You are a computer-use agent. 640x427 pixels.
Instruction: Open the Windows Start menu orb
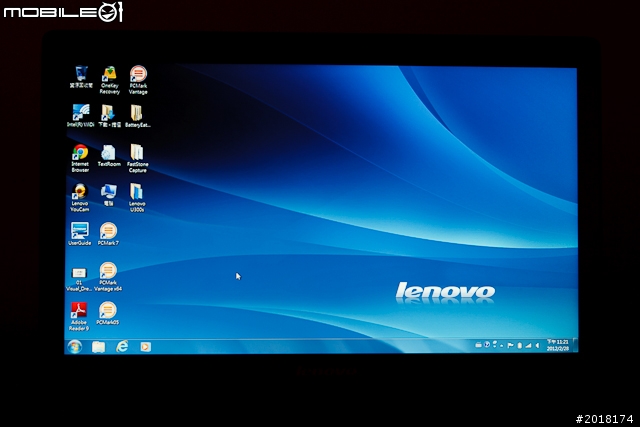point(75,347)
